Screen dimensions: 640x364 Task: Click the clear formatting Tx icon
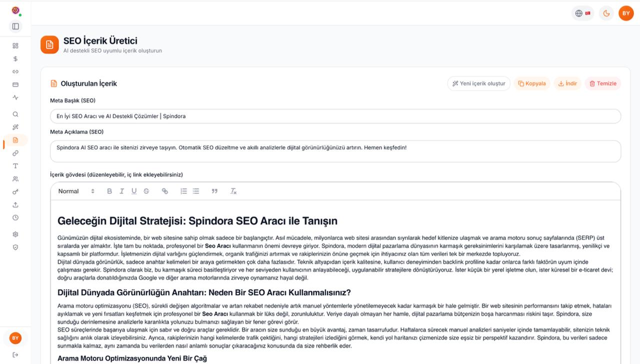[x=233, y=191]
